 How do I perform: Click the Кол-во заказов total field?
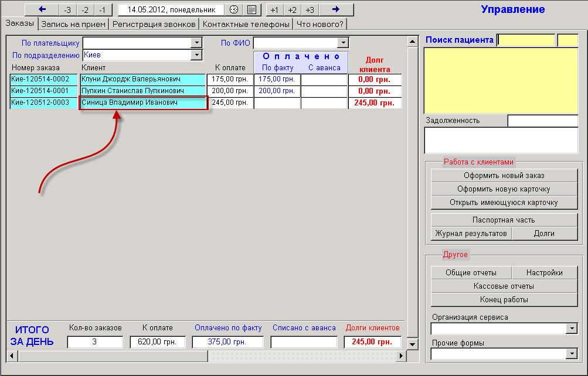pyautogui.click(x=95, y=342)
